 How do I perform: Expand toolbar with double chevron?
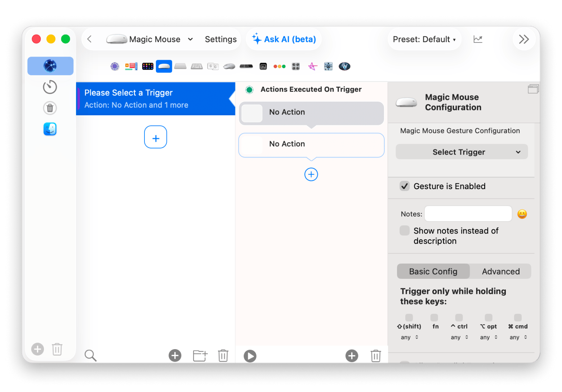coord(524,39)
